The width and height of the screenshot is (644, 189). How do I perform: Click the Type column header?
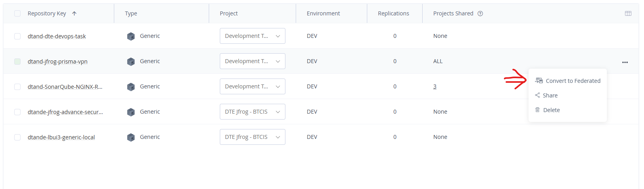pos(131,13)
